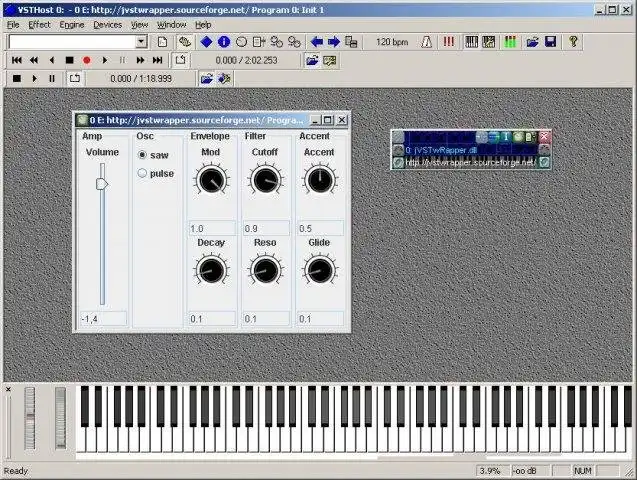Click the overlapping windows toolbar icon
Viewport: 637px width, 480px height.
point(351,42)
